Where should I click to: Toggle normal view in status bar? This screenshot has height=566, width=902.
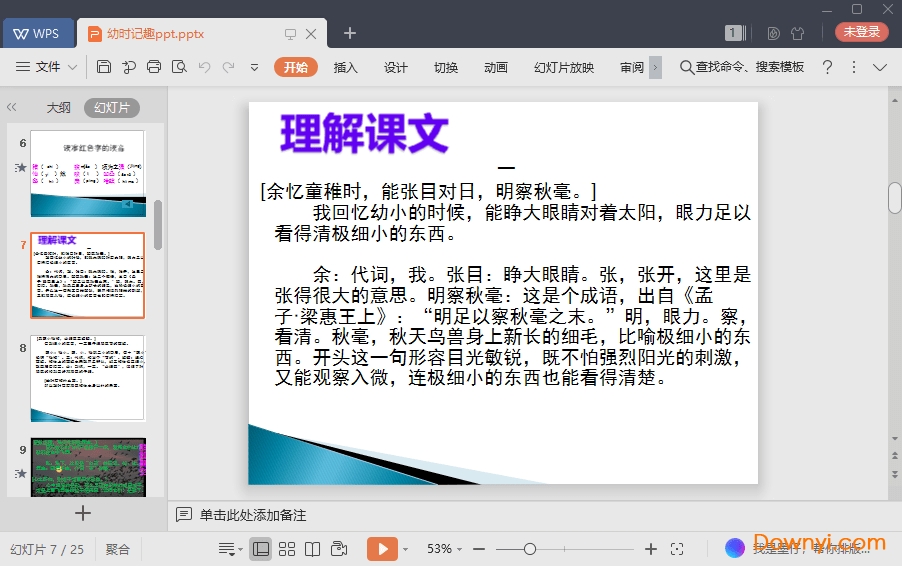[261, 549]
